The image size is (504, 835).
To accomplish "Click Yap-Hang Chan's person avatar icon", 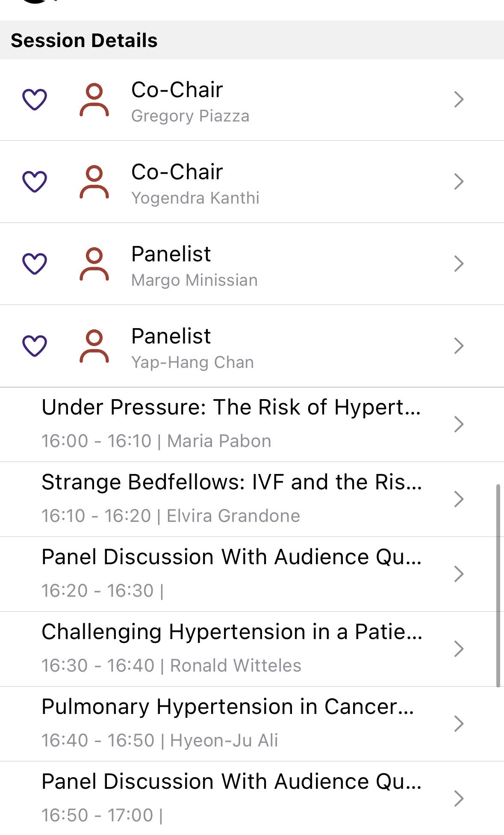I will pos(94,346).
